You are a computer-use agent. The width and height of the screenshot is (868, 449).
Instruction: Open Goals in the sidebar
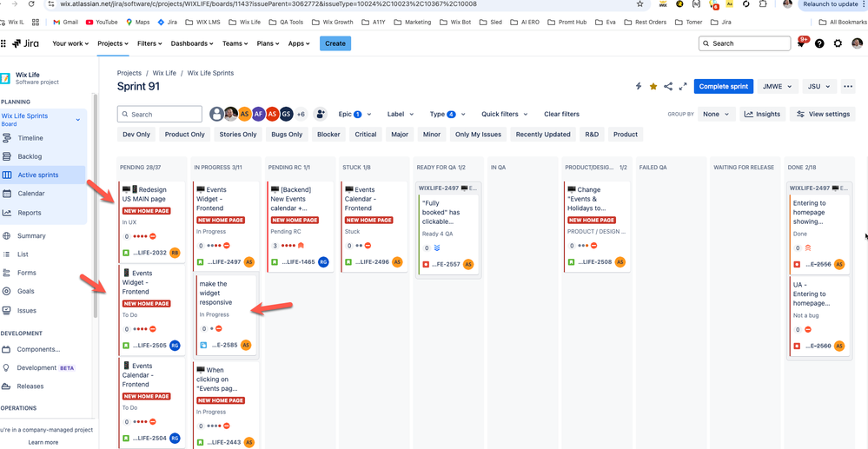pos(26,291)
